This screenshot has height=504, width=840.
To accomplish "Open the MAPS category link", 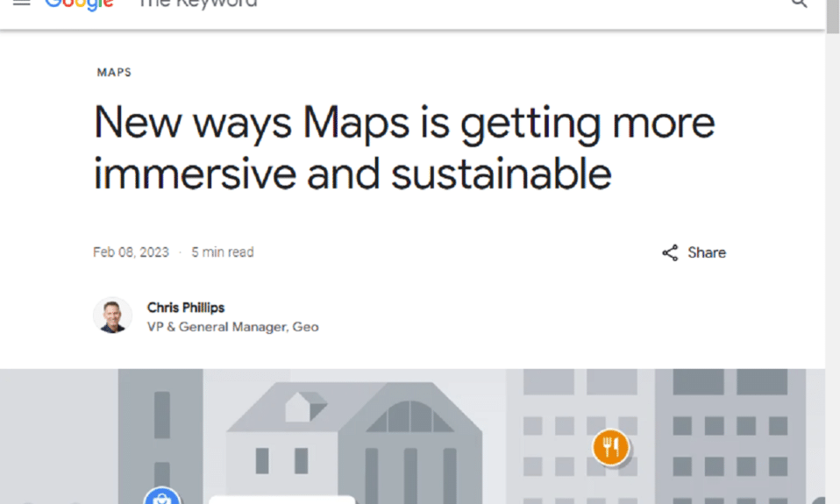I will pos(114,72).
